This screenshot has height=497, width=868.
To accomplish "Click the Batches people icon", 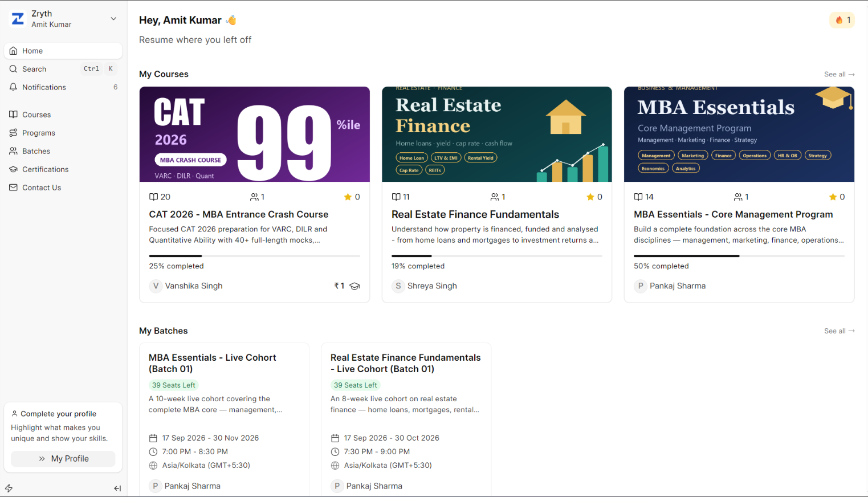I will pos(13,151).
